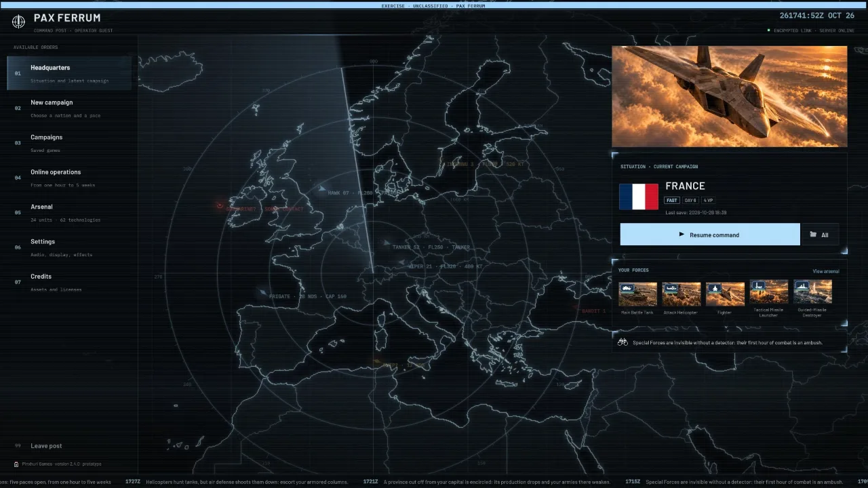Click the Exercise Unclassified top banner
868x488 pixels.
tap(434, 5)
